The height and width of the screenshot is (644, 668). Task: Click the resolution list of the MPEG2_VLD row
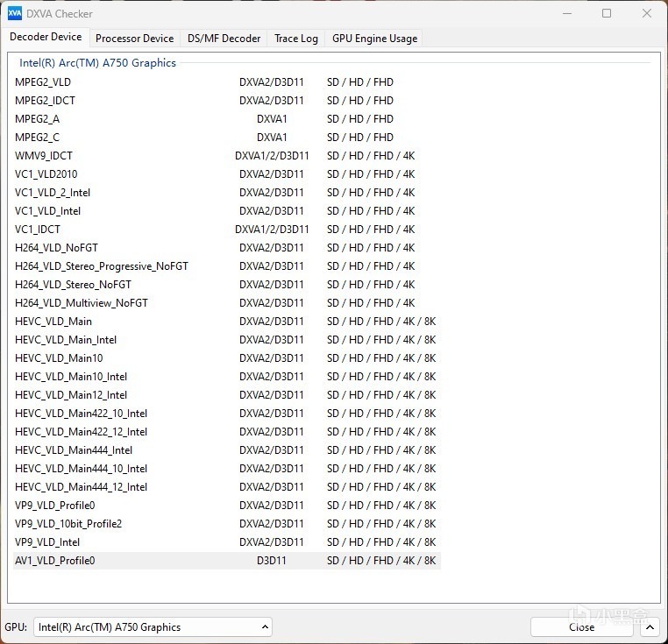click(x=360, y=82)
